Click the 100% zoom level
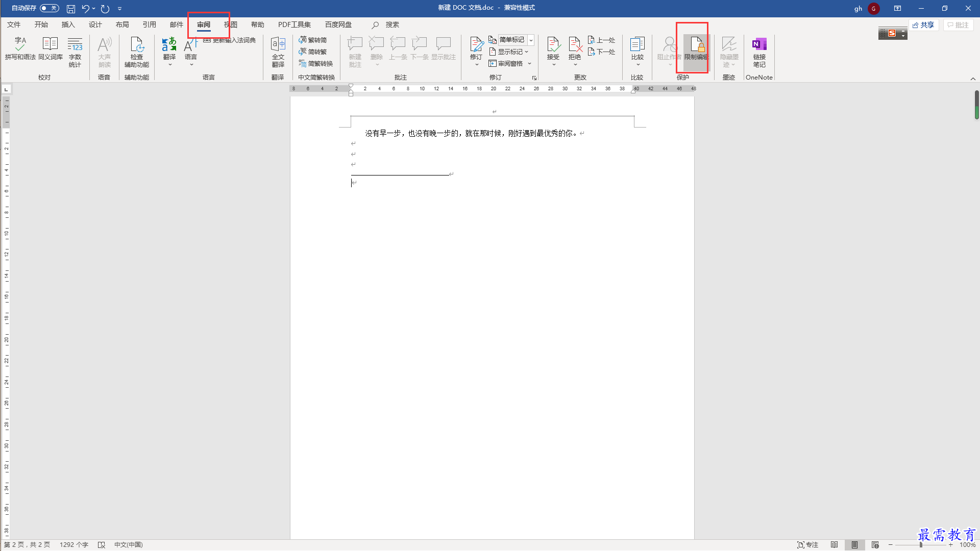Viewport: 980px width, 551px height. point(967,545)
